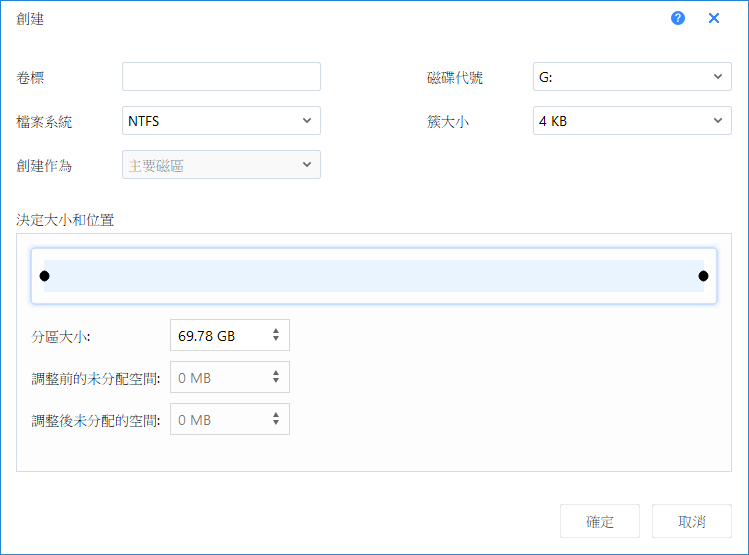Decrease 調整前的未分配空間 with the down arrow
749x555 pixels.
pos(276,383)
